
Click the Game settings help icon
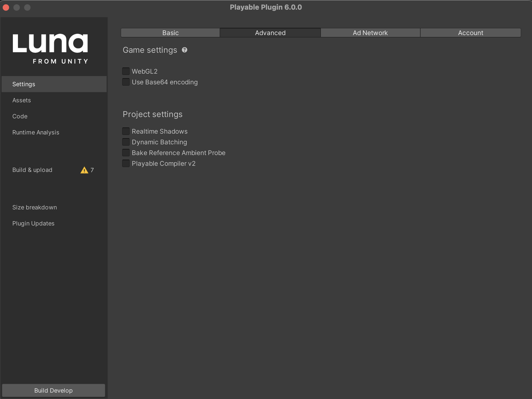tap(185, 50)
